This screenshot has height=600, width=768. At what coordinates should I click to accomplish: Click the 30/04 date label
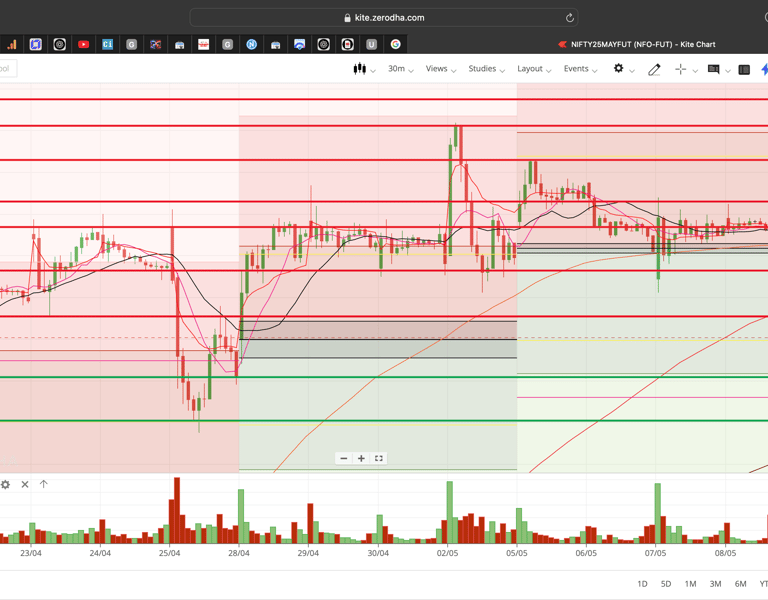tap(378, 553)
